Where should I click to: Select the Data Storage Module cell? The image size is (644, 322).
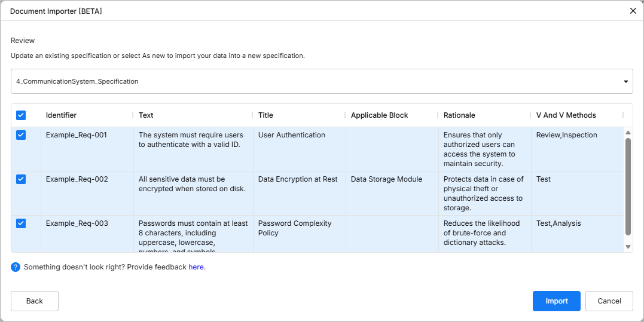click(x=386, y=179)
